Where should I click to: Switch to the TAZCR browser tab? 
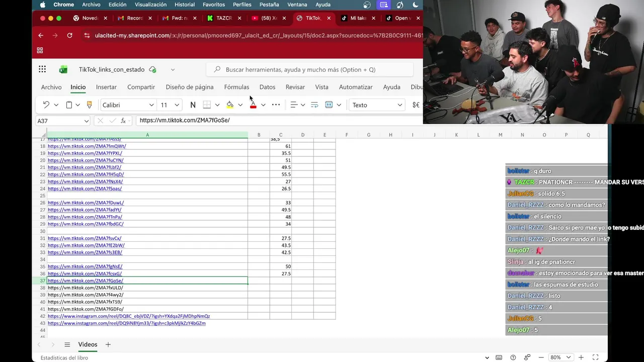(224, 18)
